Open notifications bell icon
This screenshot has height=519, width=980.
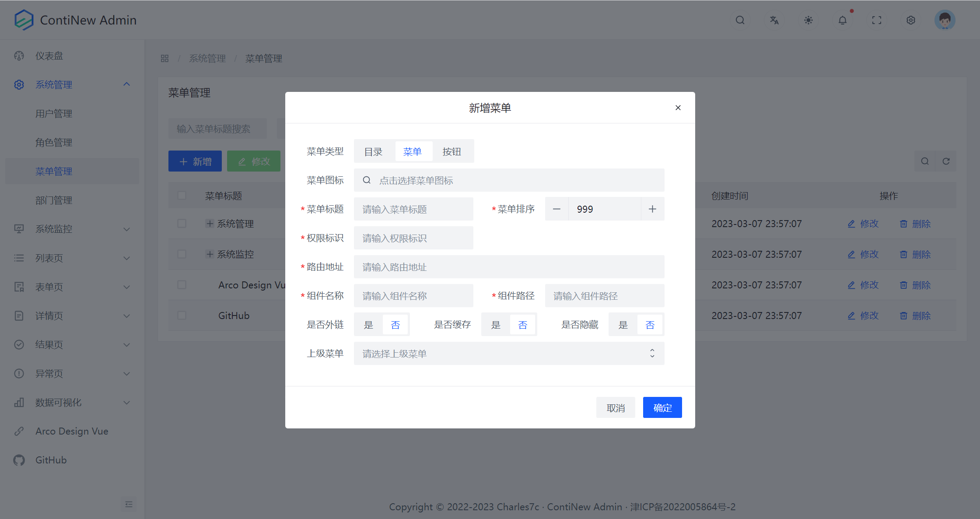coord(843,20)
